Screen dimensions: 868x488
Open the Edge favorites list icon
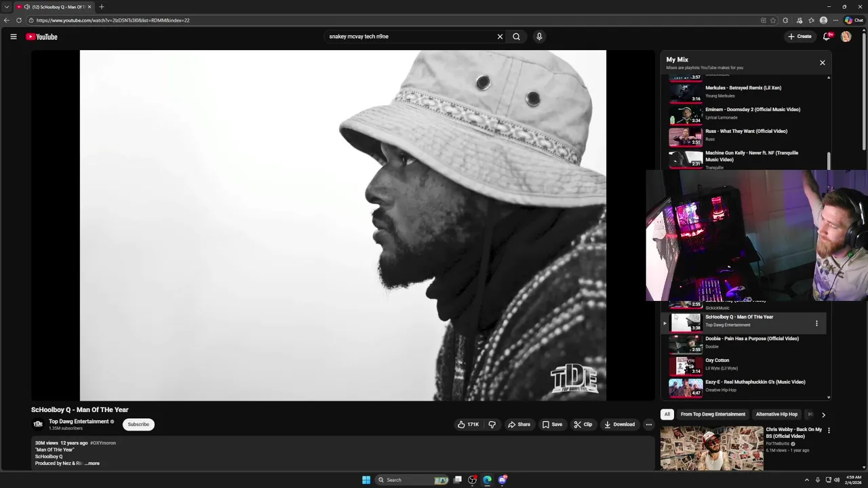812,20
